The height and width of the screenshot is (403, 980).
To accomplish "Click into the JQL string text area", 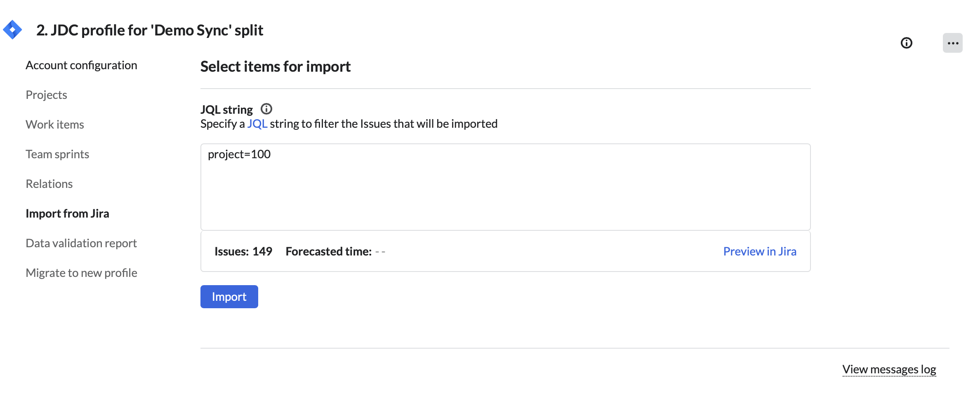I will (x=505, y=187).
